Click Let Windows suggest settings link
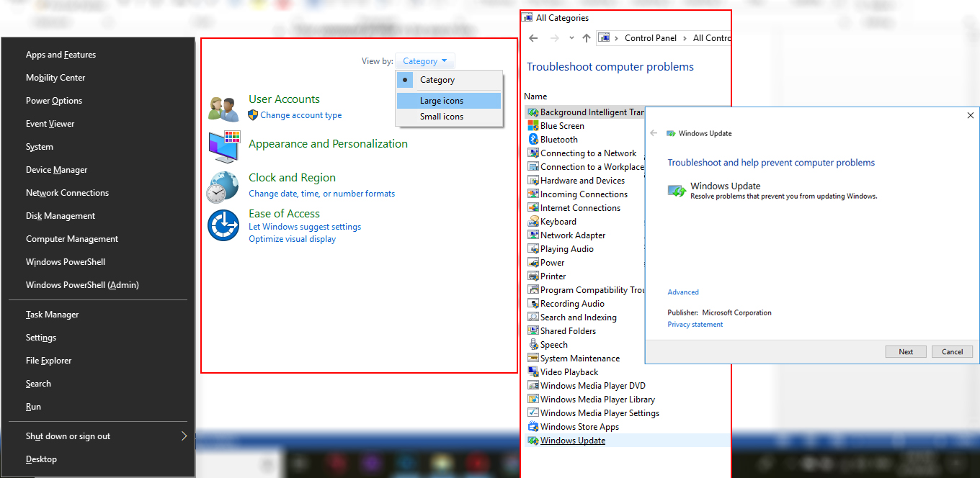980x478 pixels. click(305, 227)
